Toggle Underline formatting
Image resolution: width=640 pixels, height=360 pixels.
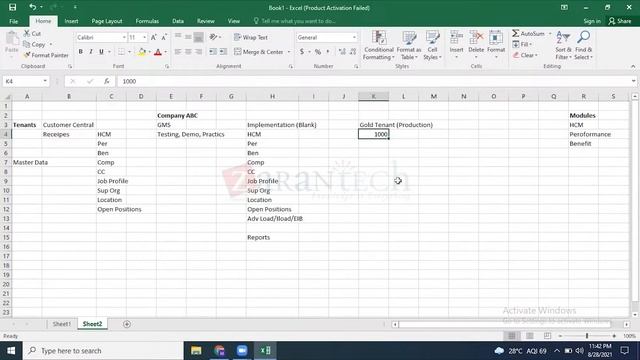click(x=101, y=52)
